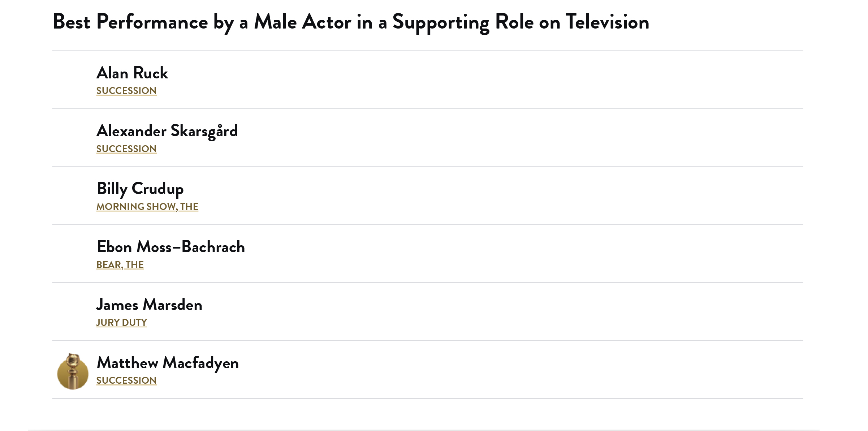This screenshot has height=431, width=868.
Task: Click 'Best Performance' in the category heading
Action: tap(130, 22)
